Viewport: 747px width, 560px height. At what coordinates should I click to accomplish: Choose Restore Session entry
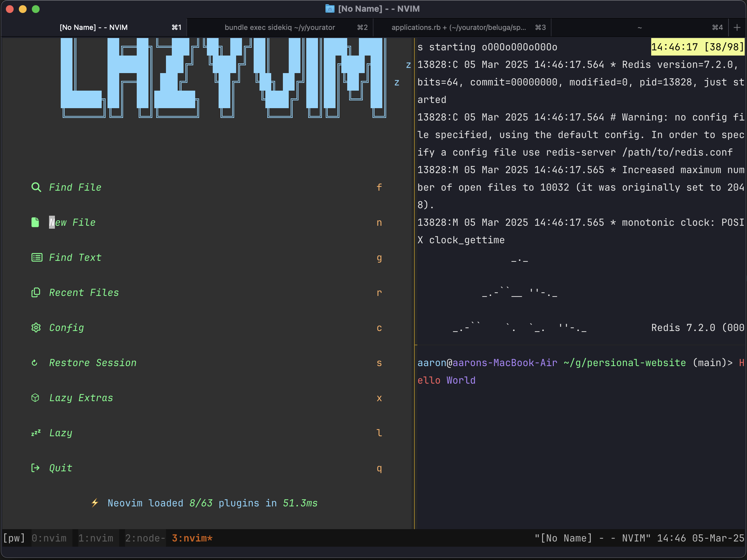tap(206, 363)
